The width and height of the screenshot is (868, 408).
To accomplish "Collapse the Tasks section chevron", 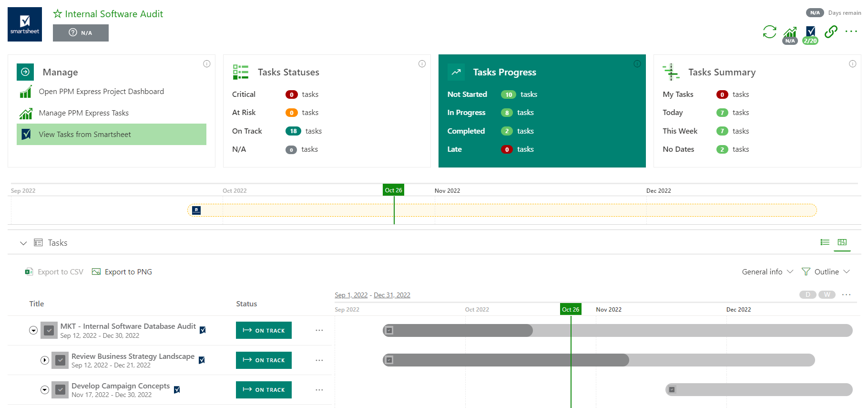I will pos(23,243).
